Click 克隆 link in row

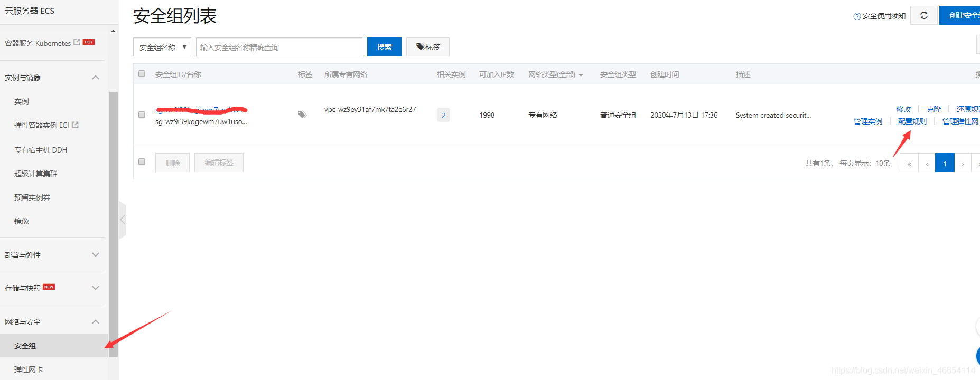(x=934, y=109)
